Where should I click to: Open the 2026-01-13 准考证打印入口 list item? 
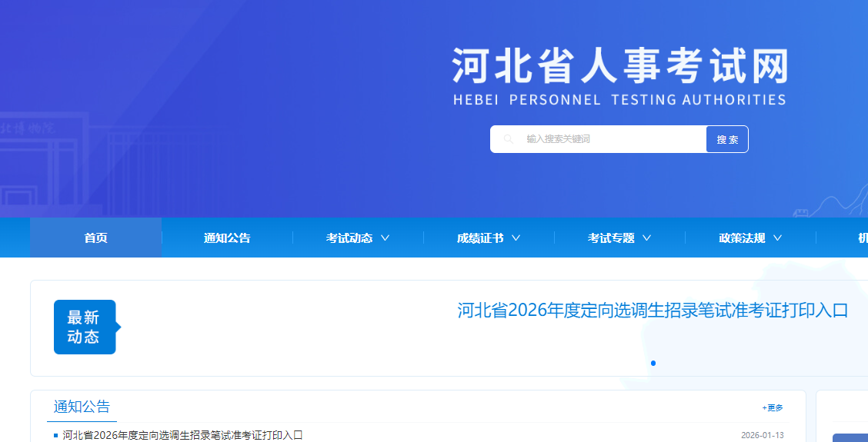click(x=183, y=435)
